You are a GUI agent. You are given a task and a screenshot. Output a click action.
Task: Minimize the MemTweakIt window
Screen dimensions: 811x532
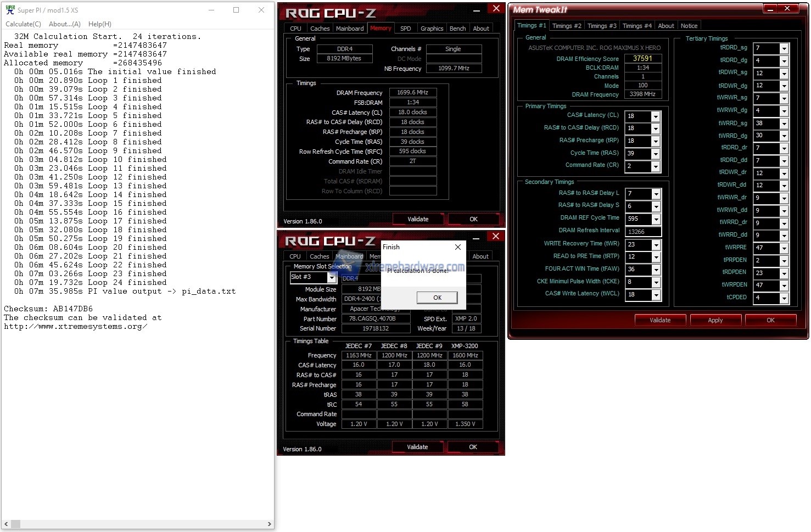coord(770,9)
